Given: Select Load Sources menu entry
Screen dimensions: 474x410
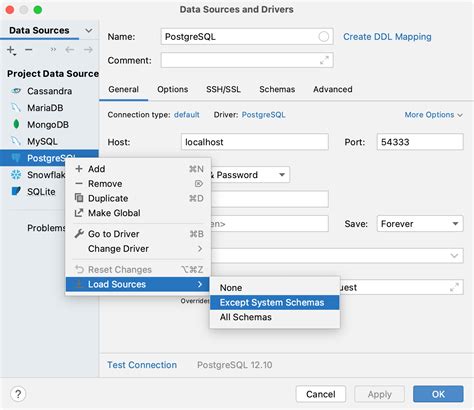Looking at the screenshot, I should point(137,284).
